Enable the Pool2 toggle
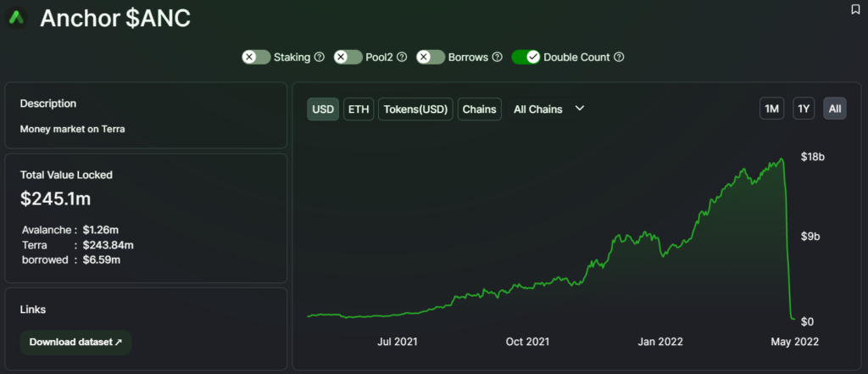 click(348, 57)
